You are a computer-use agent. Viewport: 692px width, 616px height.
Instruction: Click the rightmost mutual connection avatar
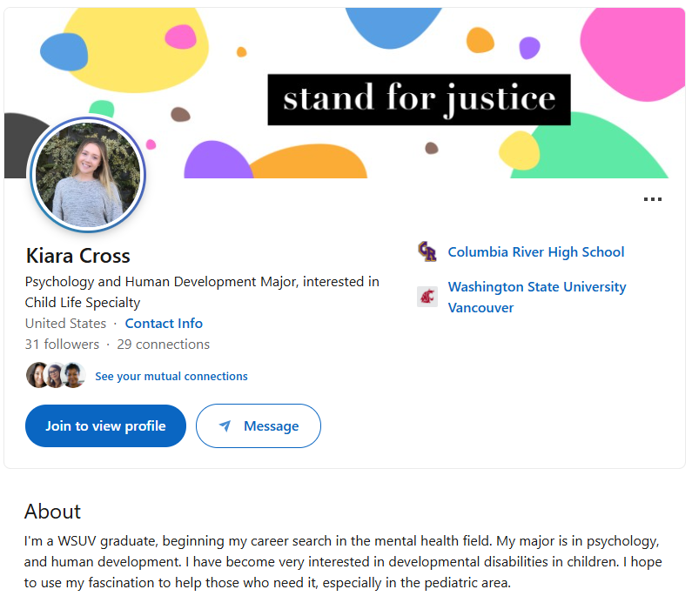(x=73, y=375)
